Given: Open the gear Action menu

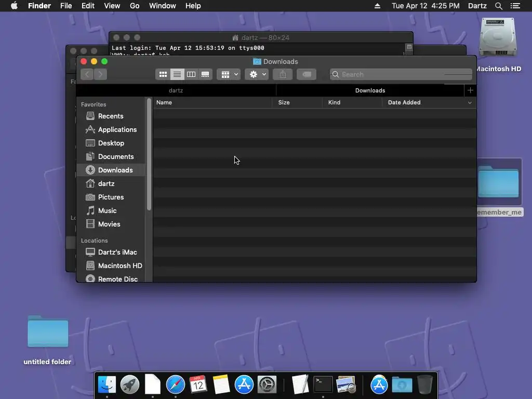Looking at the screenshot, I should coord(257,74).
